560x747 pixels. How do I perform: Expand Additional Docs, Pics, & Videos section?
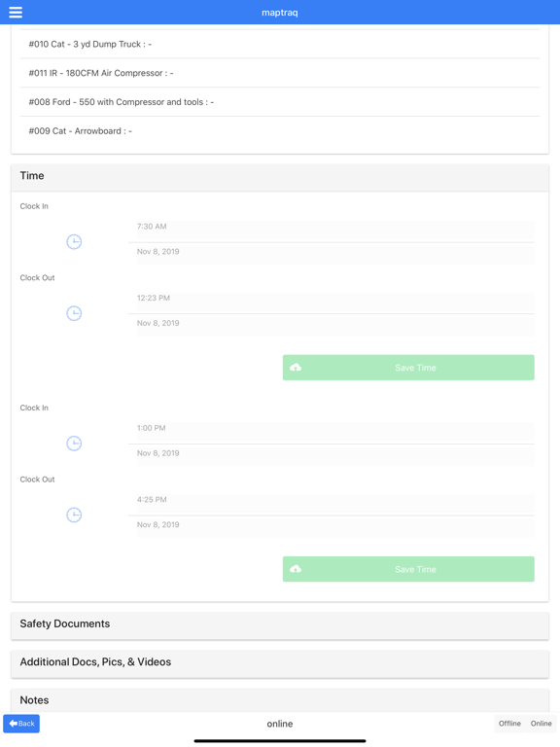(280, 662)
